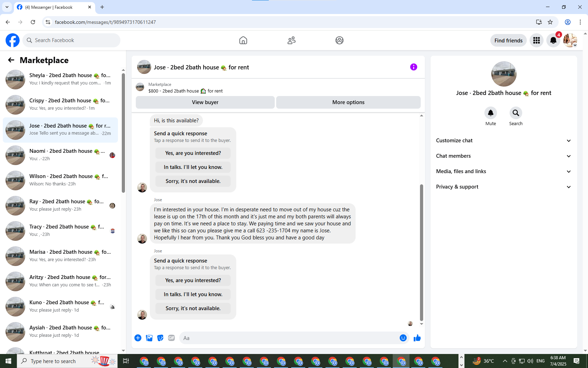This screenshot has height=368, width=588.
Task: Focus the Search Facebook field
Action: (x=71, y=40)
